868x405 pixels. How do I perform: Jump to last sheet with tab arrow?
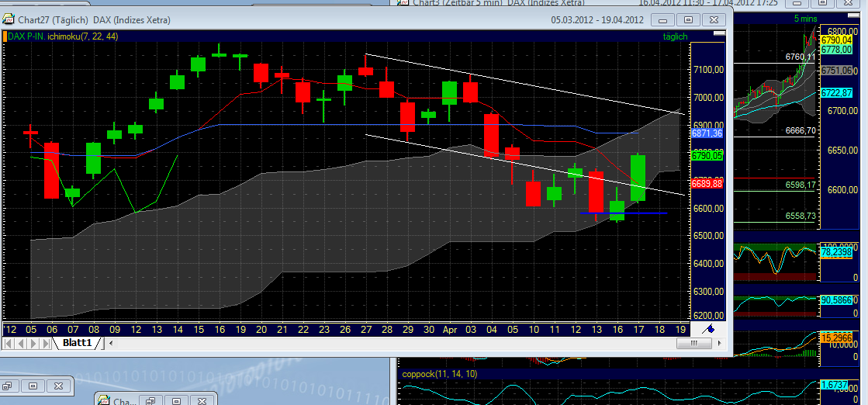point(46,343)
